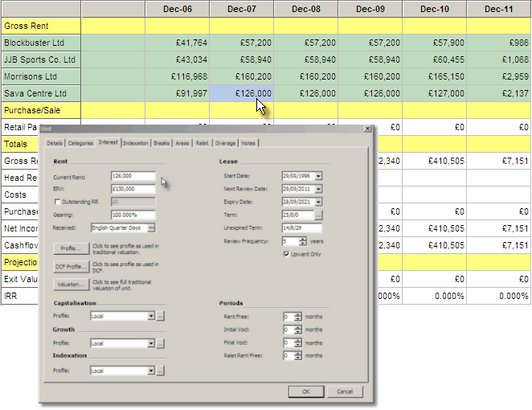The width and height of the screenshot is (532, 410).
Task: Click the Review Frequency spinner arrows
Action: (303, 241)
